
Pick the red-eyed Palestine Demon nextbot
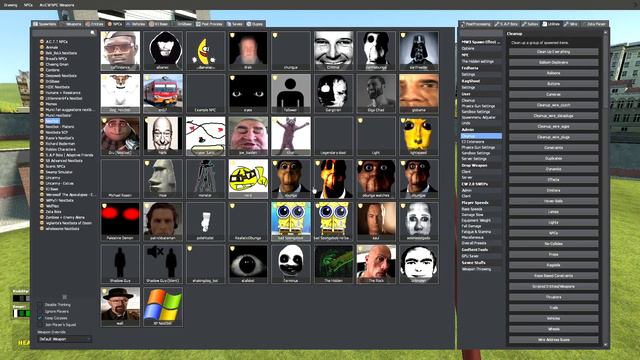[120, 221]
